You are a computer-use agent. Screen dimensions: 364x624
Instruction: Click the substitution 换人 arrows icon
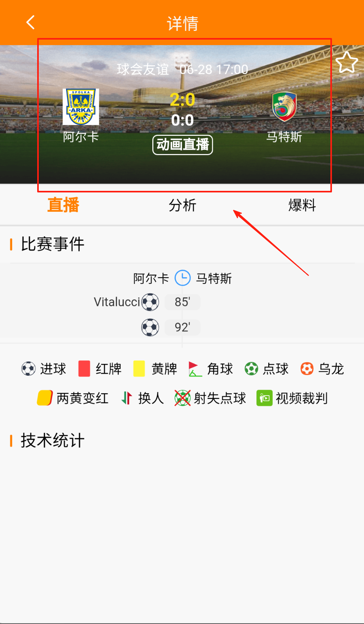127,398
